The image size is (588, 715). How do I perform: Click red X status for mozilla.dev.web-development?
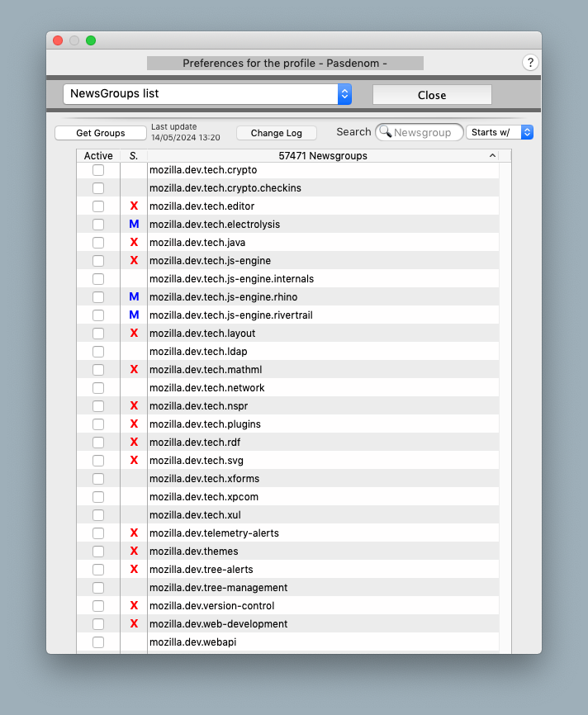point(134,624)
